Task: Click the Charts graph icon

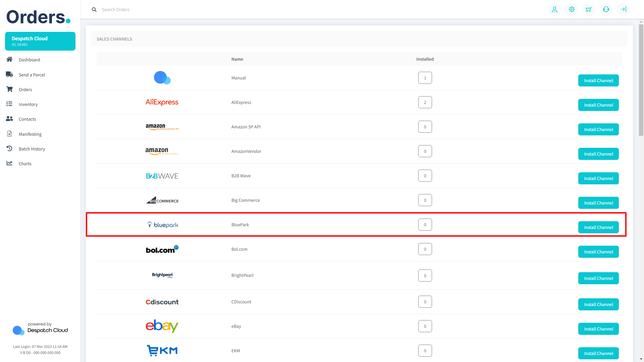Action: [x=9, y=163]
